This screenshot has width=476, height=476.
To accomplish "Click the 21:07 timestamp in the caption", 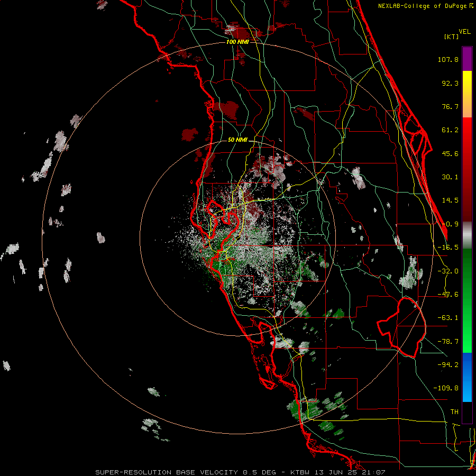I will point(375,472).
